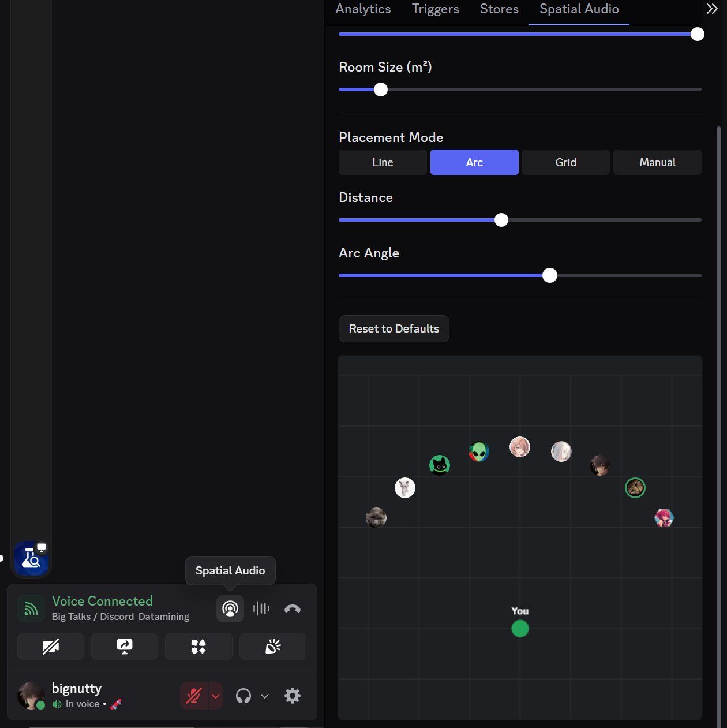Click the topmost slider handle
727x728 pixels.
(698, 34)
